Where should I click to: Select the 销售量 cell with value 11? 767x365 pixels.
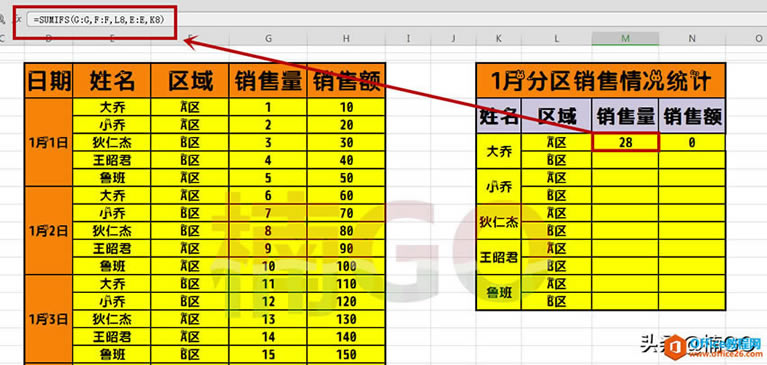(x=268, y=283)
